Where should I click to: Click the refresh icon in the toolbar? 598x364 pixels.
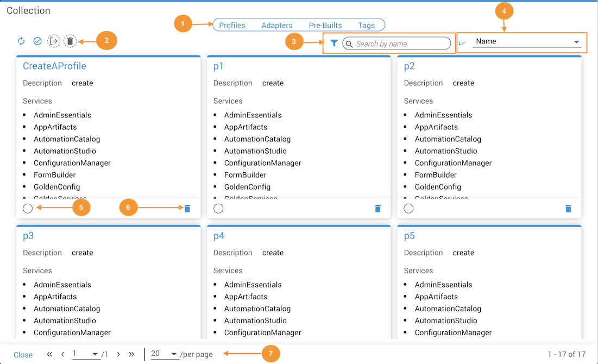click(21, 41)
